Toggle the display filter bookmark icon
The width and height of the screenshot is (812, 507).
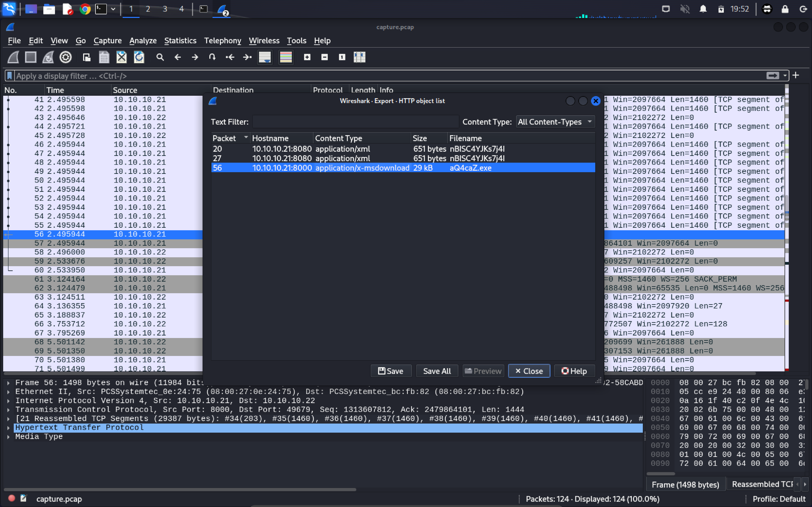coord(9,75)
